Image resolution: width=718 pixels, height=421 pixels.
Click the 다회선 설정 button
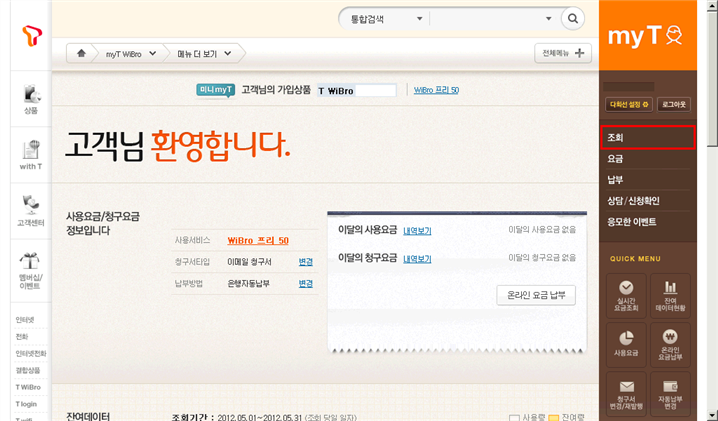pyautogui.click(x=629, y=104)
